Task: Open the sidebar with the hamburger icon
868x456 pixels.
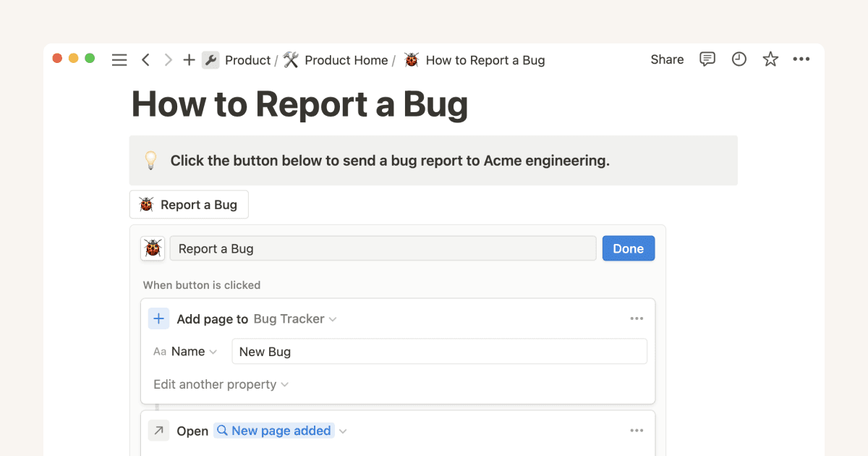Action: pyautogui.click(x=119, y=60)
